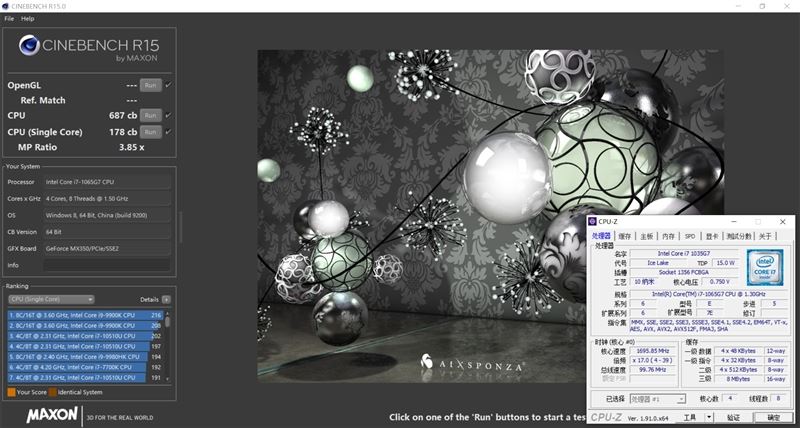
Task: Click the Intel Core i7 badge in CPU-Z
Action: [765, 267]
